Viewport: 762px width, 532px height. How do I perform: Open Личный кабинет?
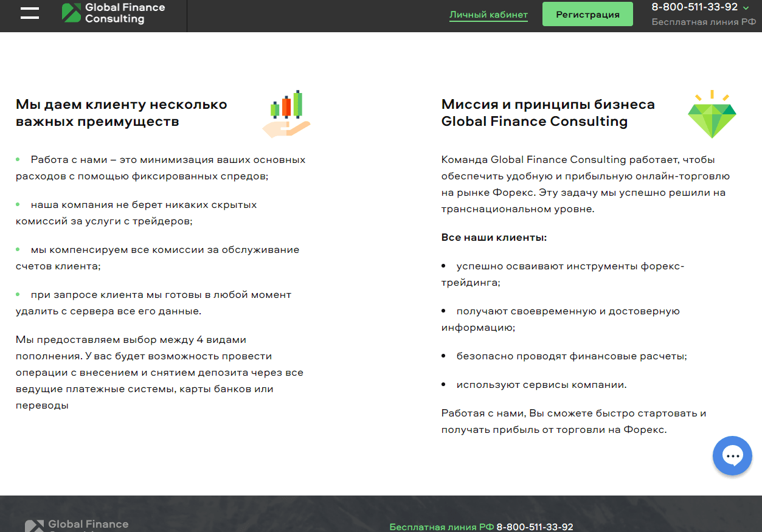point(488,15)
